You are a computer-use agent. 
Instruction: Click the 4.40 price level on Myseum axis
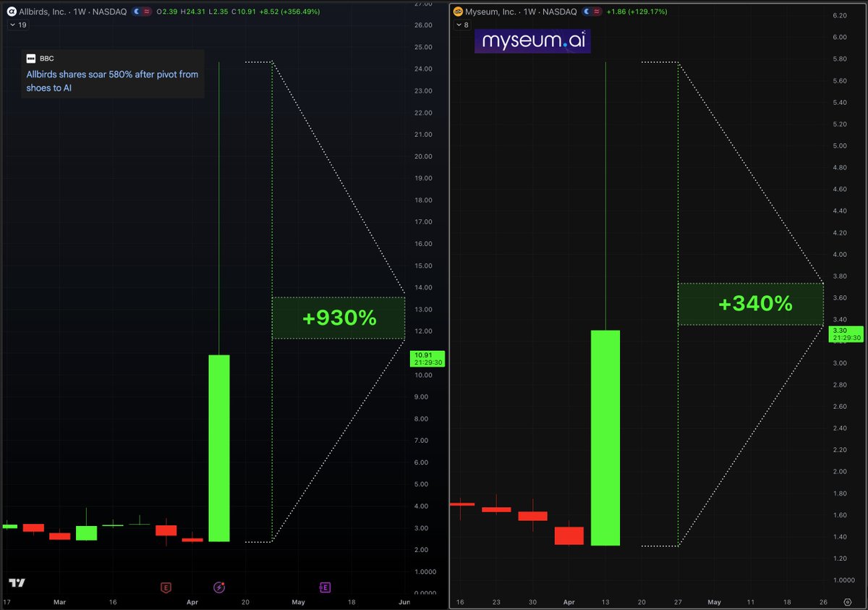[840, 211]
